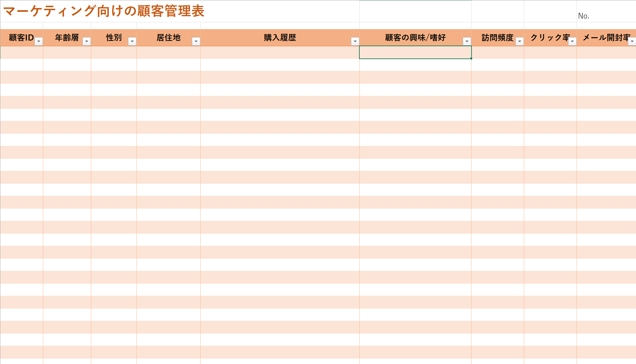This screenshot has height=364, width=636.
Task: Click first data cell under 訪問頻度
Action: point(498,52)
